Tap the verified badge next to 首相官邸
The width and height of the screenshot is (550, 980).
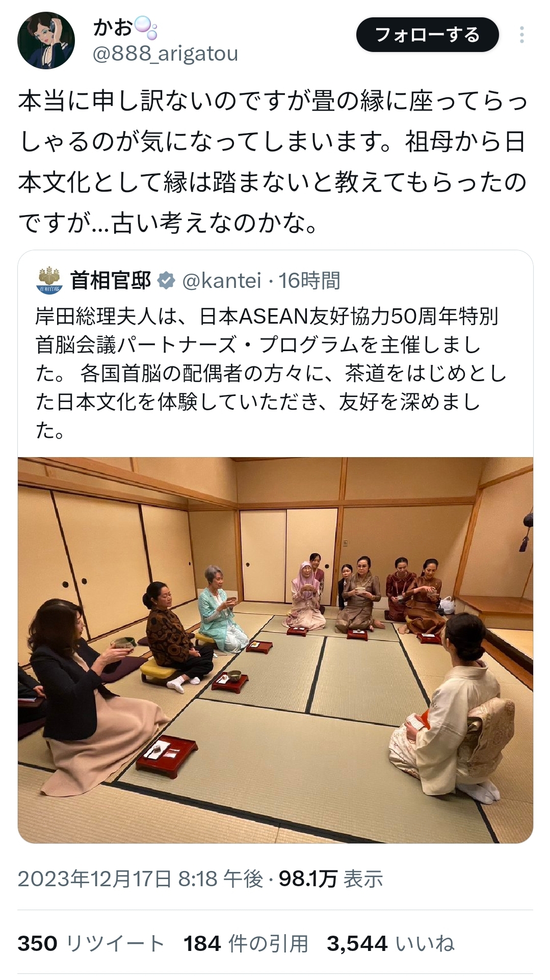(166, 281)
